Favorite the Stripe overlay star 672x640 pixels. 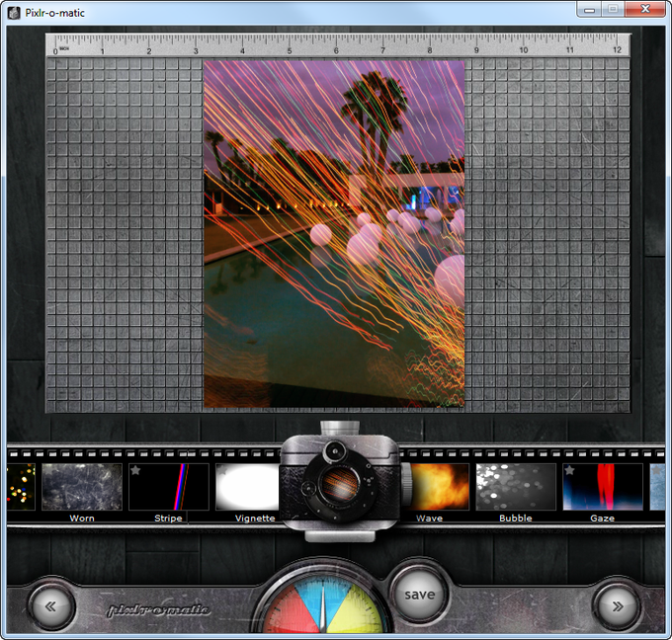pyautogui.click(x=135, y=470)
